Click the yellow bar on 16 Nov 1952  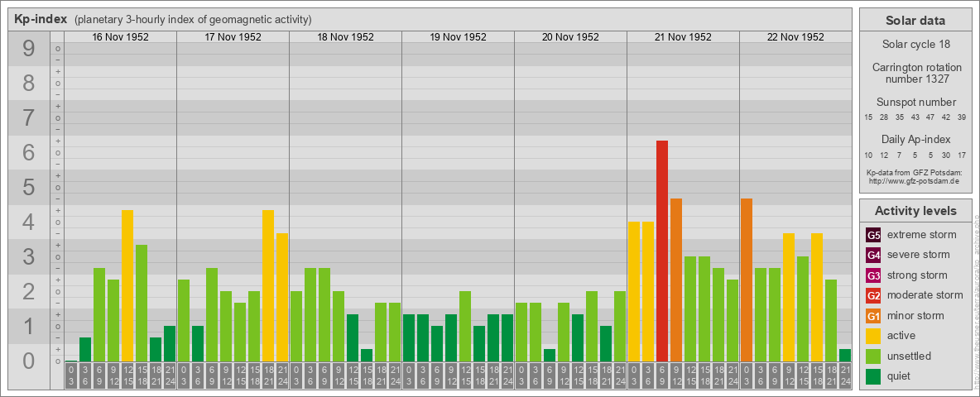pos(127,286)
